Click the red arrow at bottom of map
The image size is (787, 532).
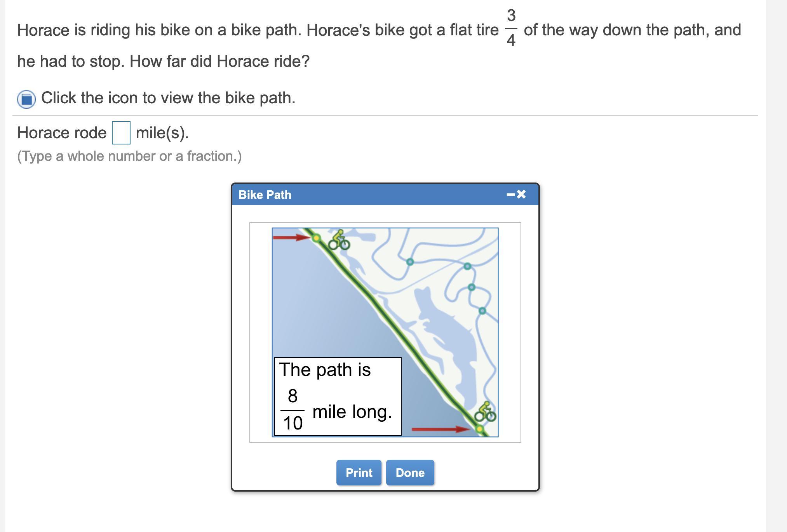pos(441,429)
